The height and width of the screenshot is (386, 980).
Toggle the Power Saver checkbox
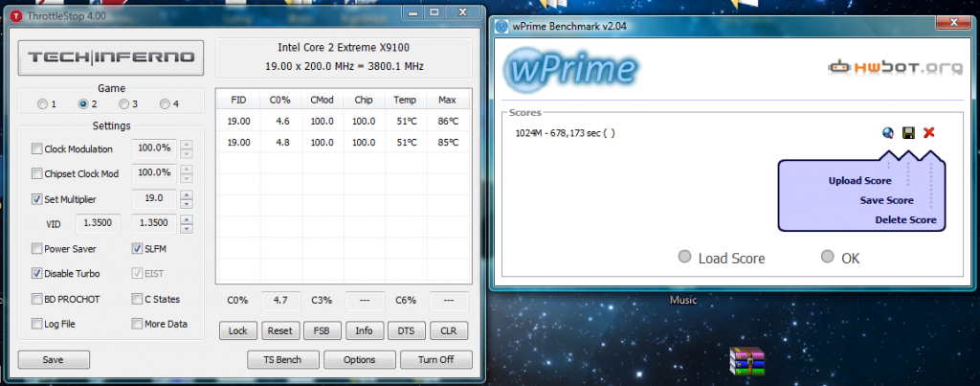(37, 249)
